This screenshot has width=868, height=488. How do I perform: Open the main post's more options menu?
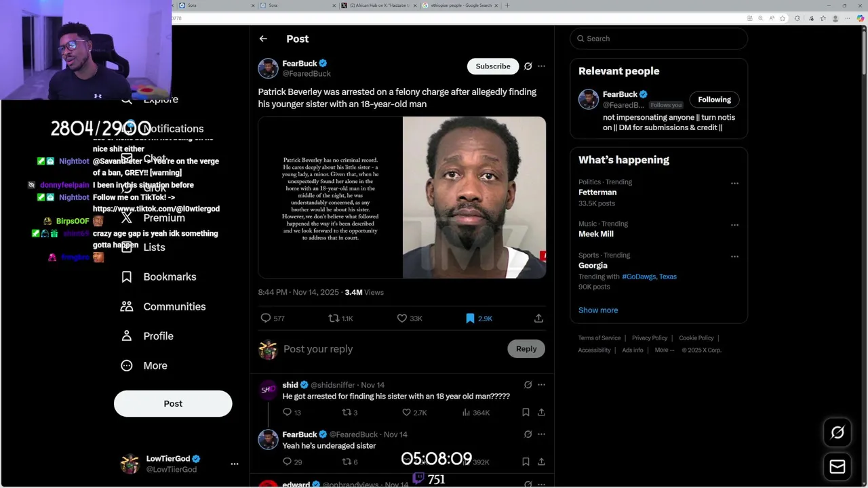(541, 66)
